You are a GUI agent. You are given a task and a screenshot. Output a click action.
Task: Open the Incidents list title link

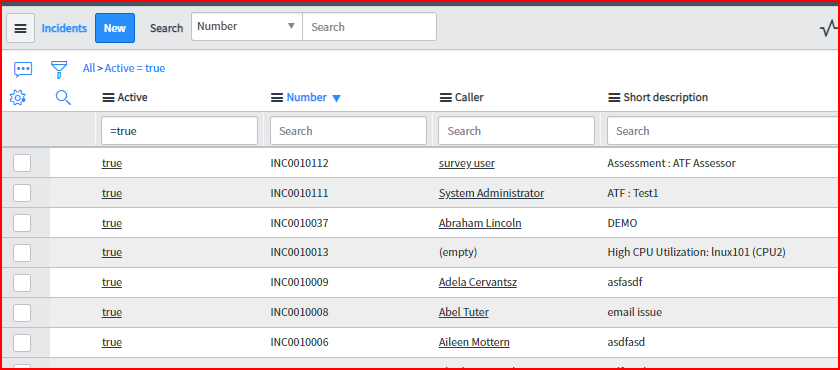pyautogui.click(x=64, y=28)
